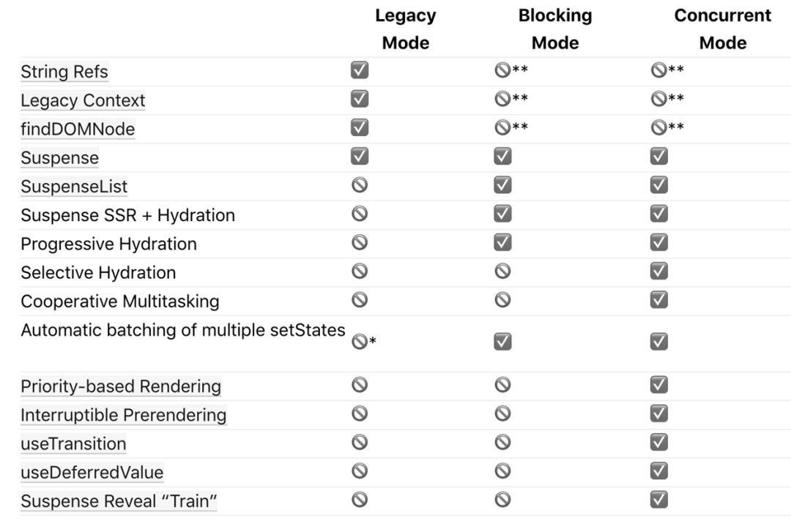Click the Concurrent Mode checkmark for useTransition
Viewport: 791px width, 532px height.
[659, 443]
